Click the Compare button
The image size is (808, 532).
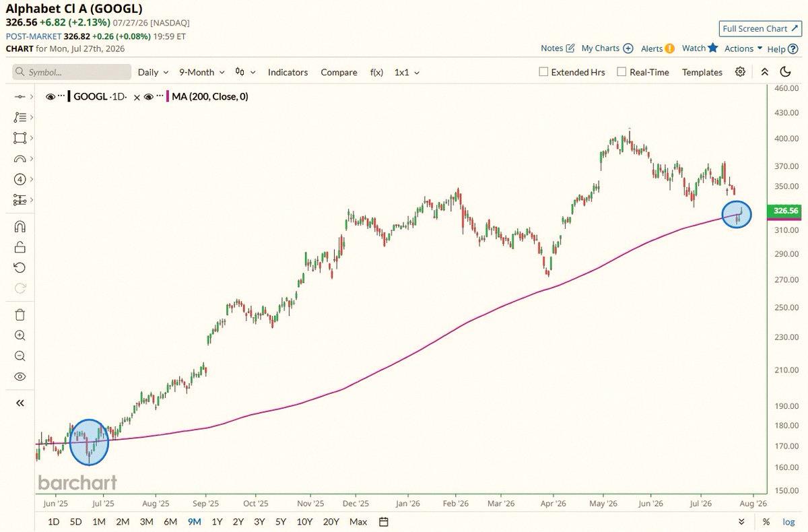339,72
